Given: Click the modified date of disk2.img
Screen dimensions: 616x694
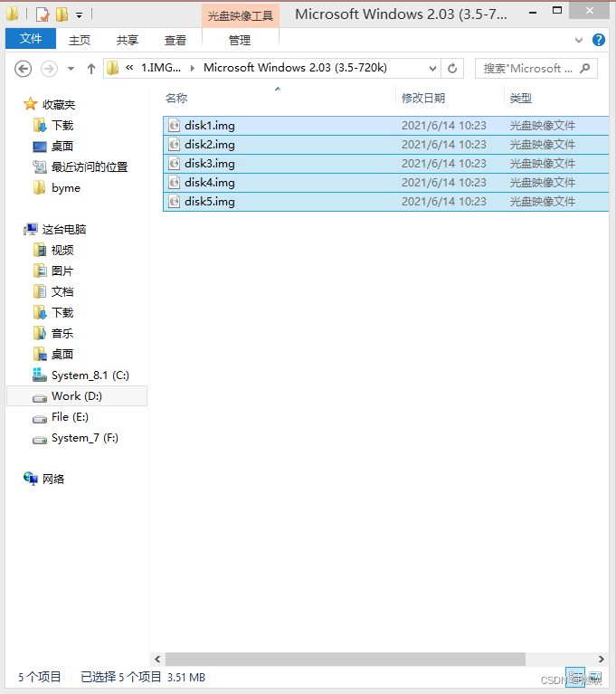Looking at the screenshot, I should pos(444,145).
